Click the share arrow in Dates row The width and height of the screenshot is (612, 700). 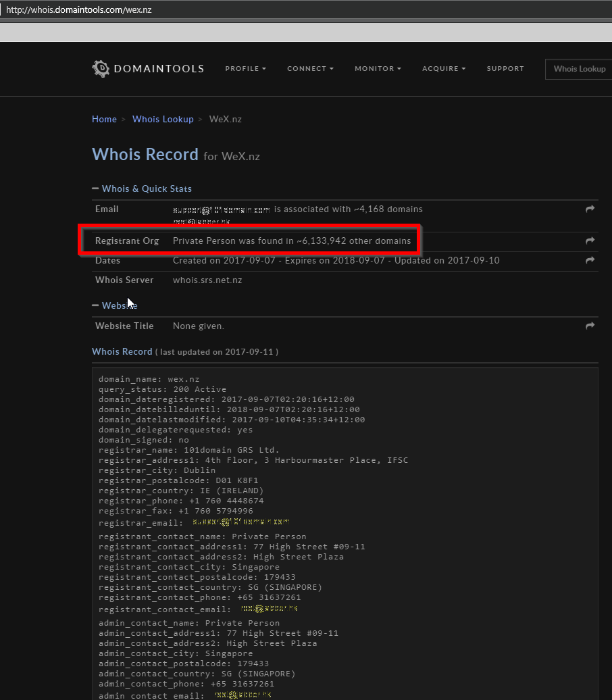590,260
